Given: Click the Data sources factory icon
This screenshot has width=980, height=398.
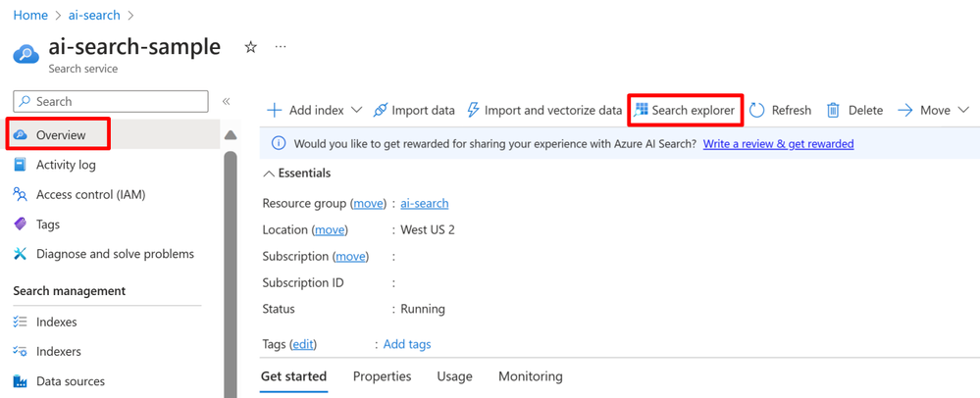Looking at the screenshot, I should (21, 381).
